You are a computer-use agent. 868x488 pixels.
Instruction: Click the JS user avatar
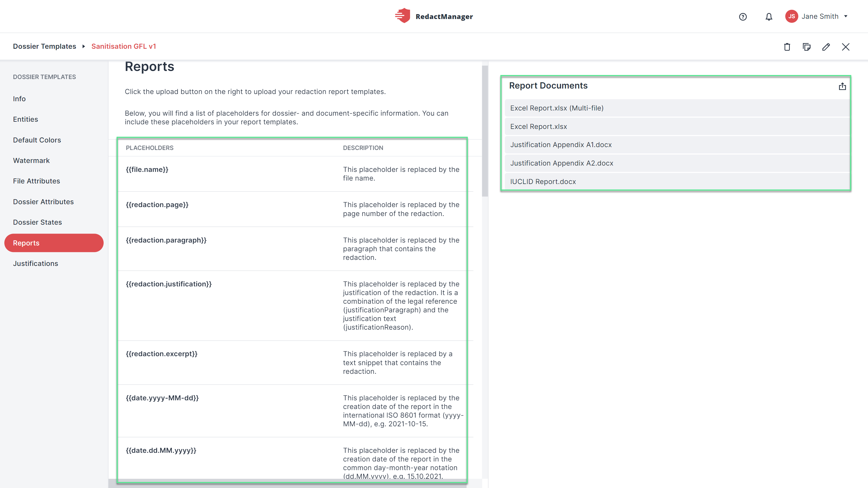(x=791, y=16)
